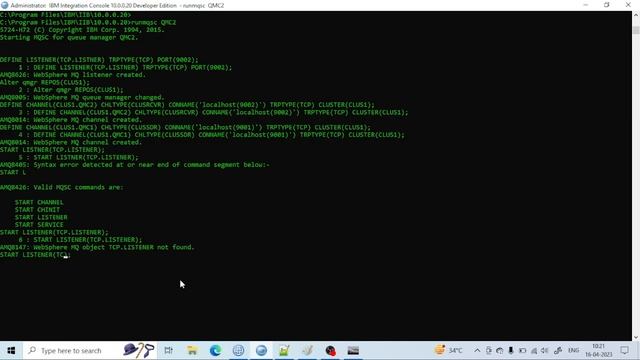Open Task View from the taskbar

[x=169, y=351]
